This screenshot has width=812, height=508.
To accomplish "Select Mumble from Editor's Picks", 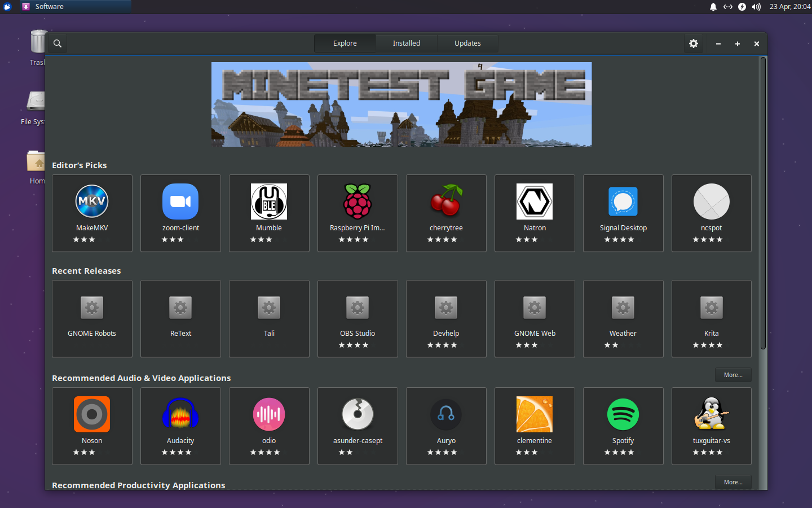I will point(269,213).
